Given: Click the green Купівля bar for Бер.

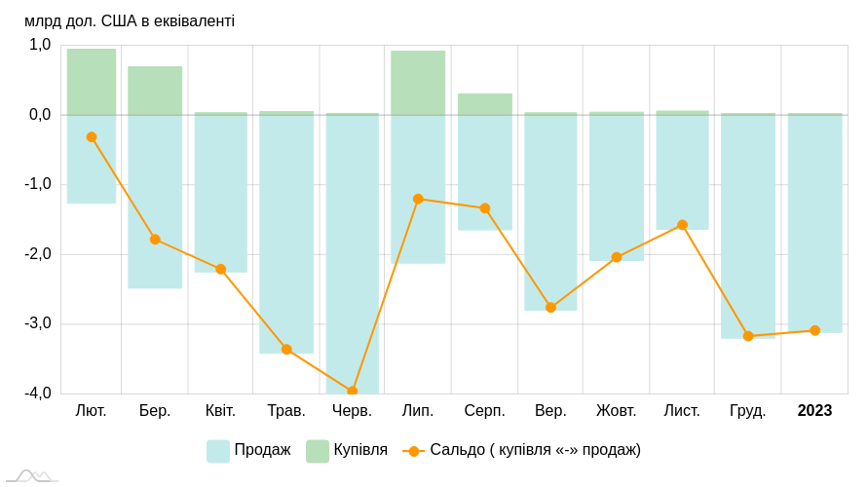Looking at the screenshot, I should 155,91.
